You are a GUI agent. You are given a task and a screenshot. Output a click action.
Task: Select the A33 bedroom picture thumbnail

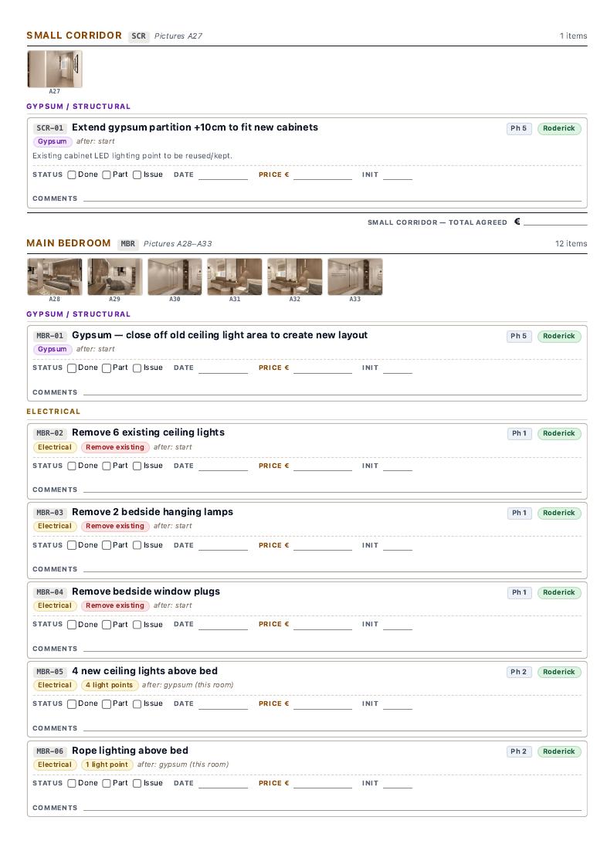(355, 276)
